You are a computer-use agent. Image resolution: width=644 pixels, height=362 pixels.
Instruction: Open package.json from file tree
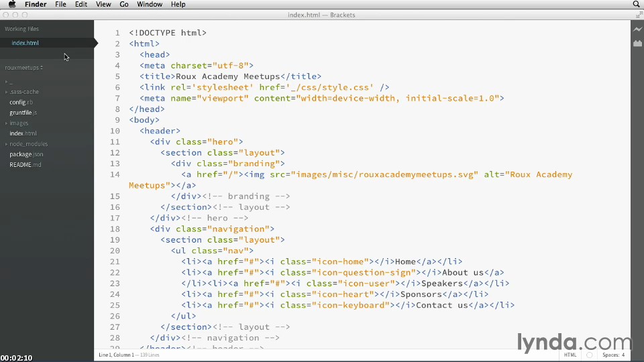[x=26, y=154]
